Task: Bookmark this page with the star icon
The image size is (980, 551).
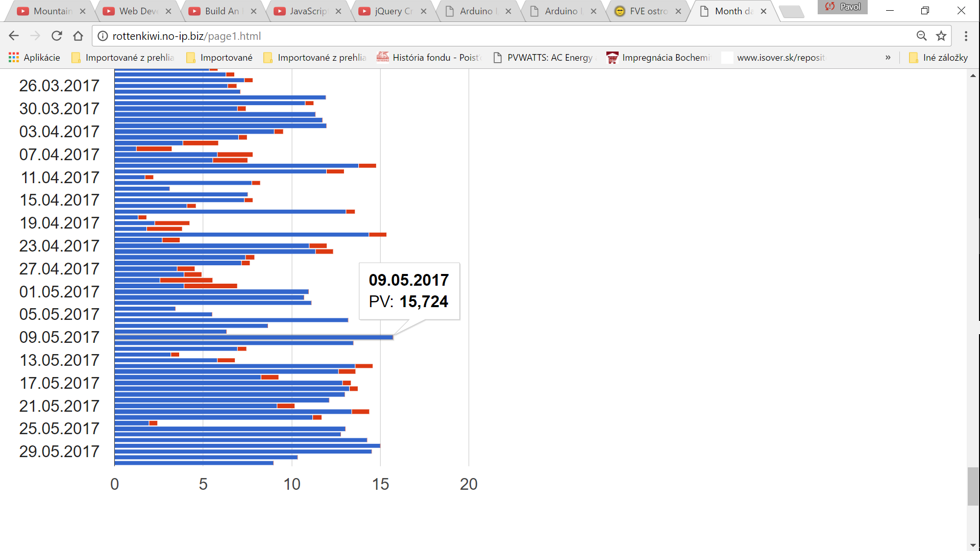Action: click(x=941, y=36)
